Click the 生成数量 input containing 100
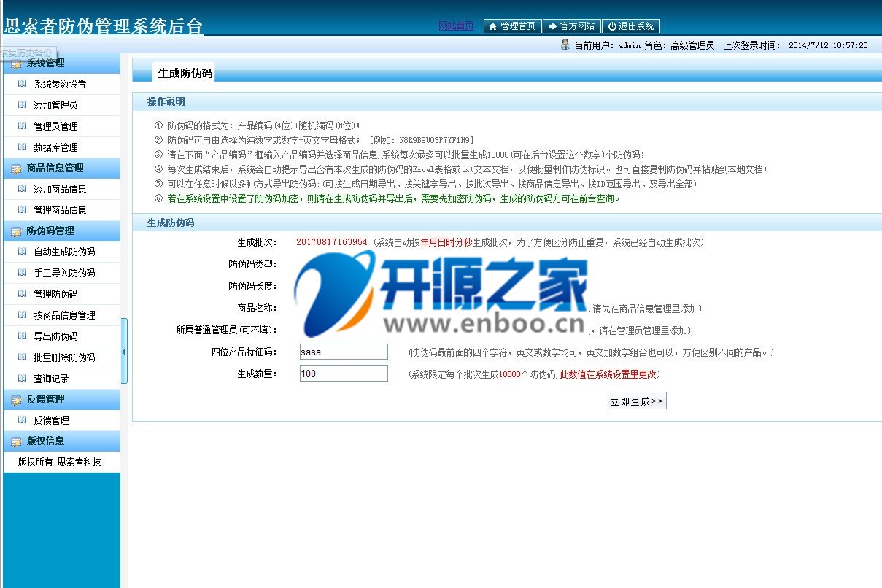 344,374
